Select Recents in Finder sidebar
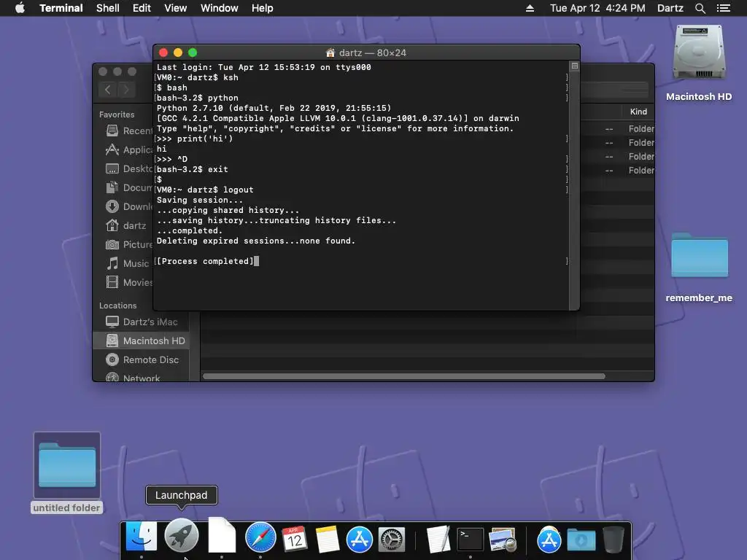The width and height of the screenshot is (747, 560). tap(128, 131)
